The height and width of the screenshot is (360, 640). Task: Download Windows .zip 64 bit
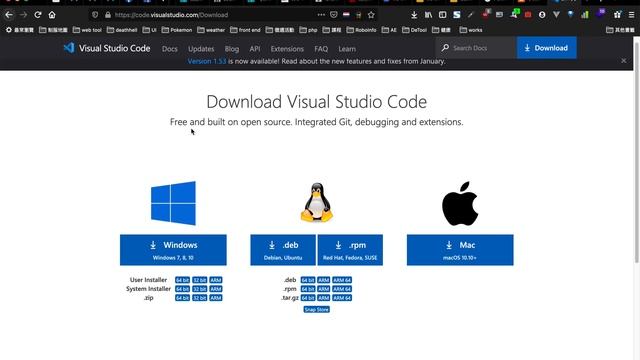click(182, 298)
